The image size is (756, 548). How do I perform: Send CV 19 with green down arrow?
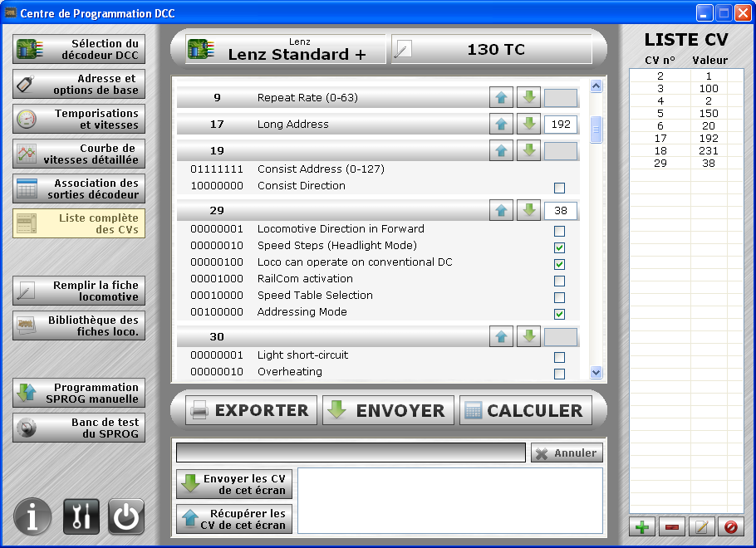click(529, 151)
